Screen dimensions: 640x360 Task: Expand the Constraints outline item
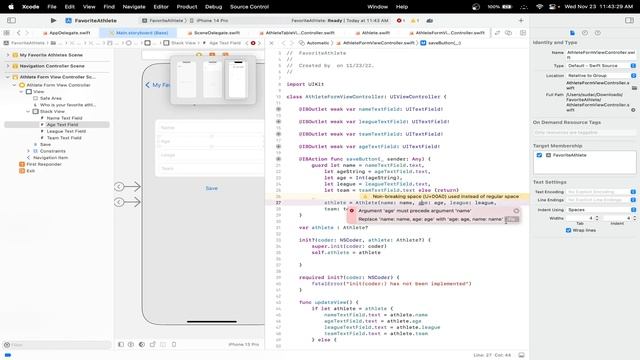point(28,151)
